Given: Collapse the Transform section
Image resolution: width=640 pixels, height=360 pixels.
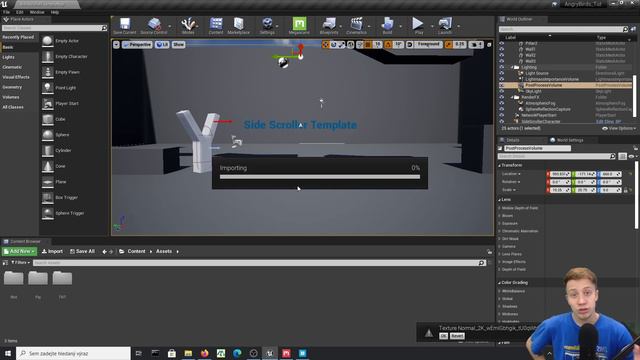Looking at the screenshot, I should coord(500,165).
